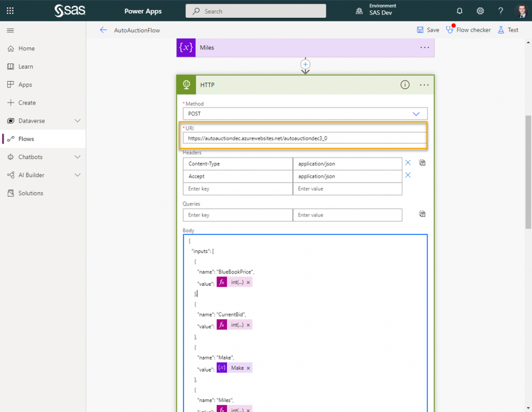Open the app launcher waffle icon

(x=10, y=11)
